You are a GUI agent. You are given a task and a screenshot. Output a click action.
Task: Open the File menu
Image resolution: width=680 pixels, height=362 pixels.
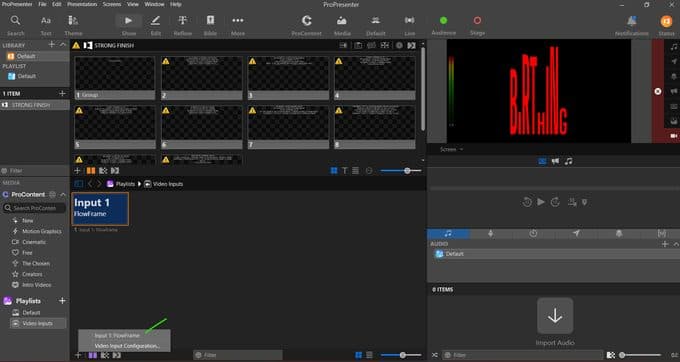point(42,4)
